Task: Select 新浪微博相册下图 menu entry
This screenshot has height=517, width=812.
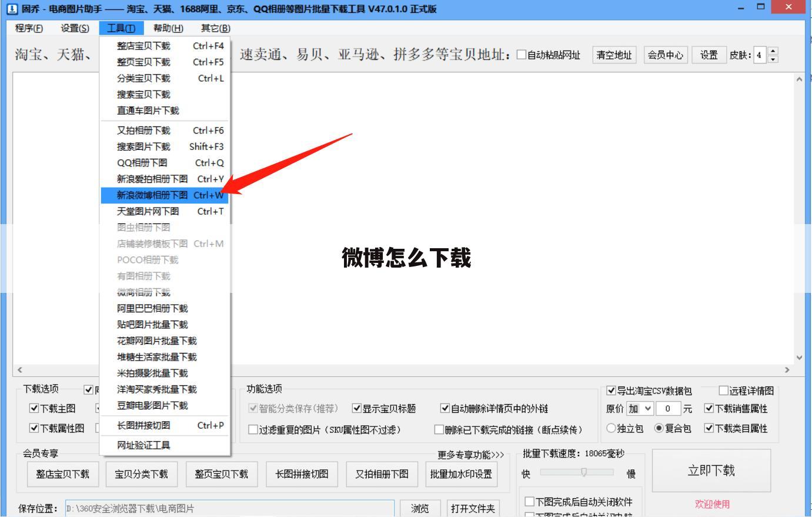Action: pyautogui.click(x=165, y=195)
